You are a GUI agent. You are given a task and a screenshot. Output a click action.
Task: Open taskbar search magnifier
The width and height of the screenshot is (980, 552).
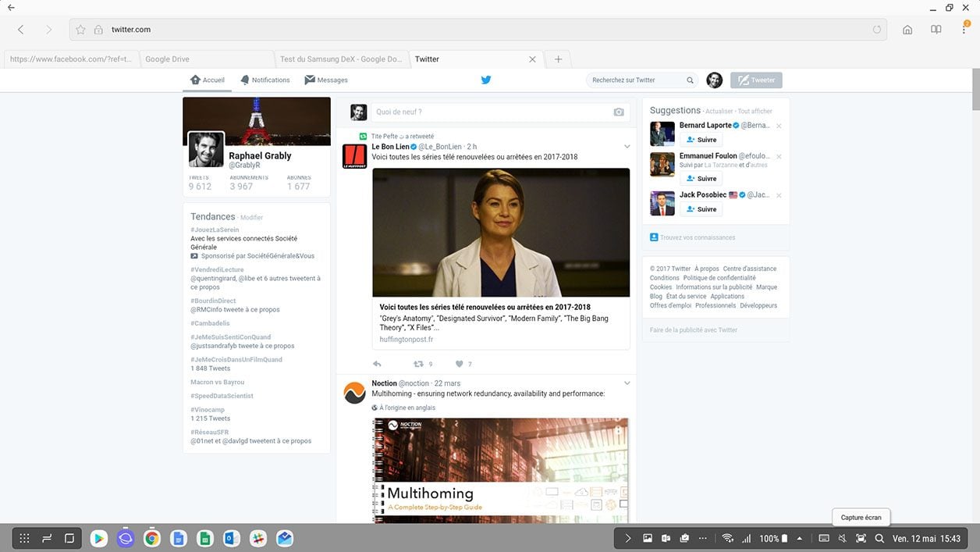point(879,539)
